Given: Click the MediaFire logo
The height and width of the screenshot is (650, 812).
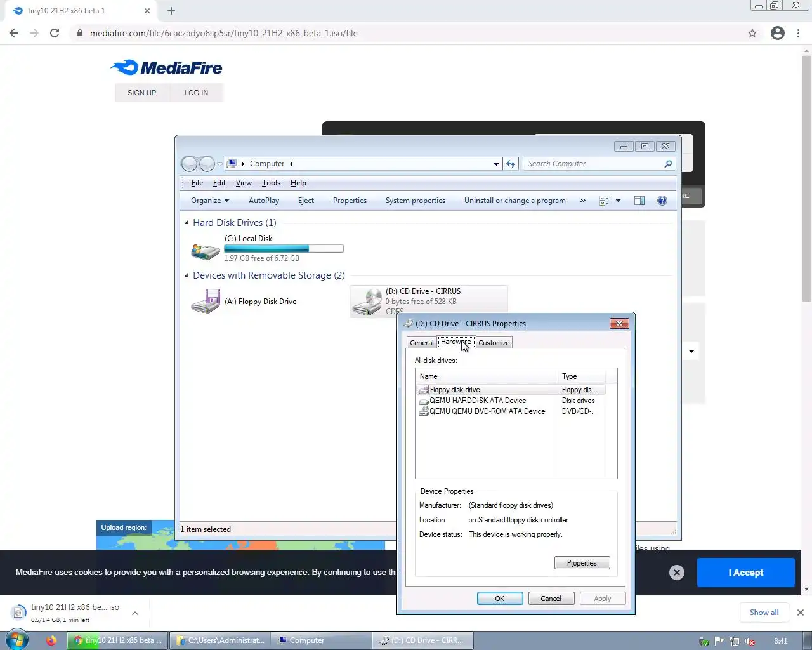Looking at the screenshot, I should click(166, 67).
